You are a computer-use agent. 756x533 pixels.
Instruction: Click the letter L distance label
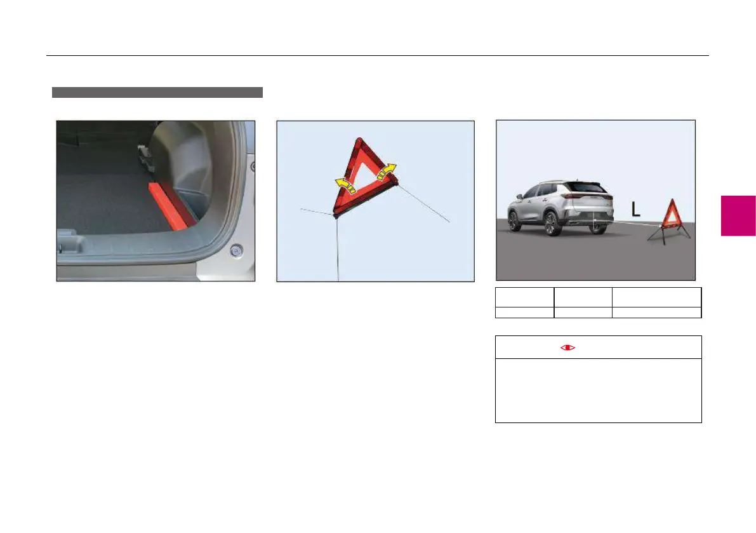[635, 210]
